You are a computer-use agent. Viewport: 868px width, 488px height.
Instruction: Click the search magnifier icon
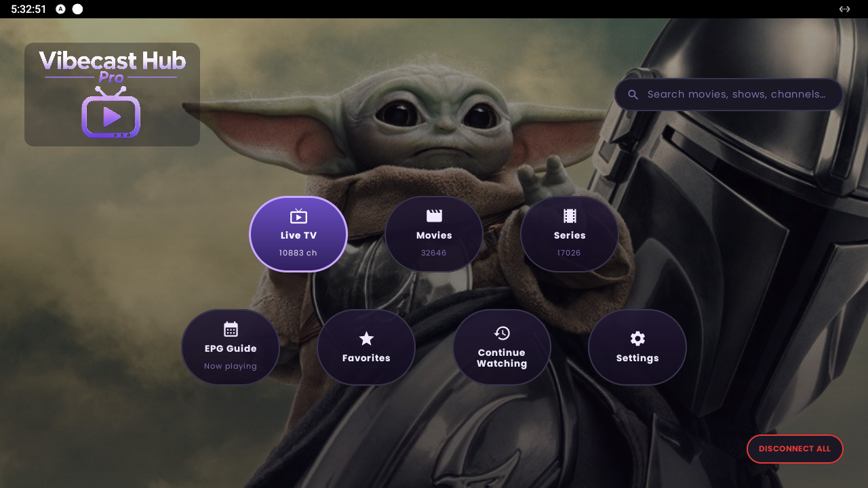tap(633, 95)
